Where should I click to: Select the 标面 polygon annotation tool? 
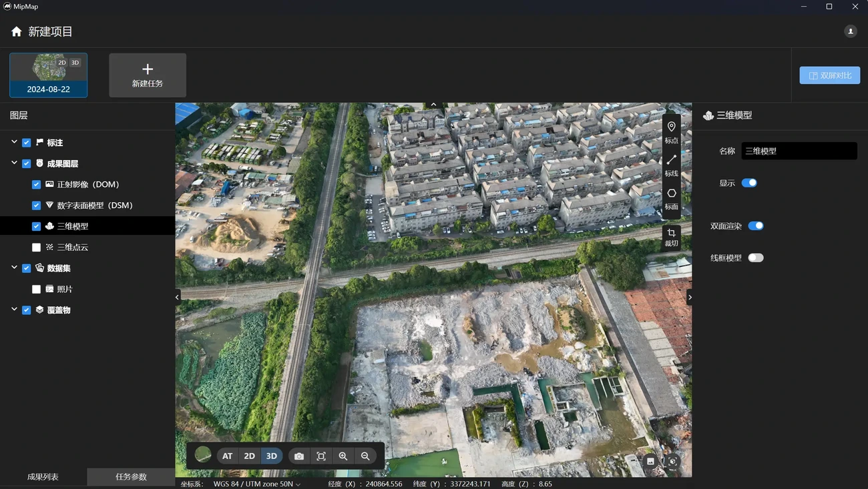[x=671, y=197]
